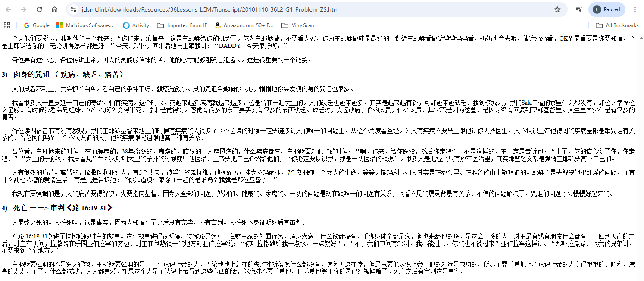The width and height of the screenshot is (644, 281).
Task: Expand the VirusScan bookmarks folder
Action: (x=298, y=25)
